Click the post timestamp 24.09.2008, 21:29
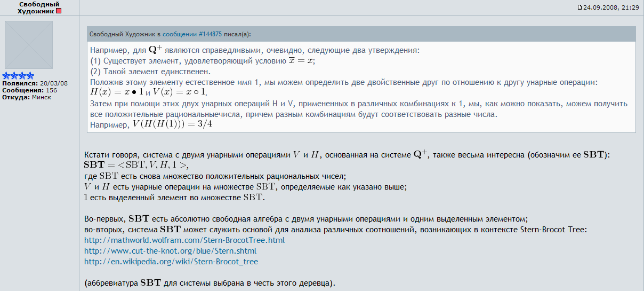 [x=611, y=7]
